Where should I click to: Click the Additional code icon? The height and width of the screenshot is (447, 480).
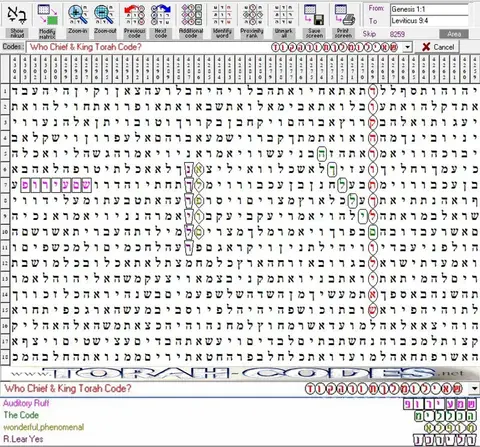(191, 15)
